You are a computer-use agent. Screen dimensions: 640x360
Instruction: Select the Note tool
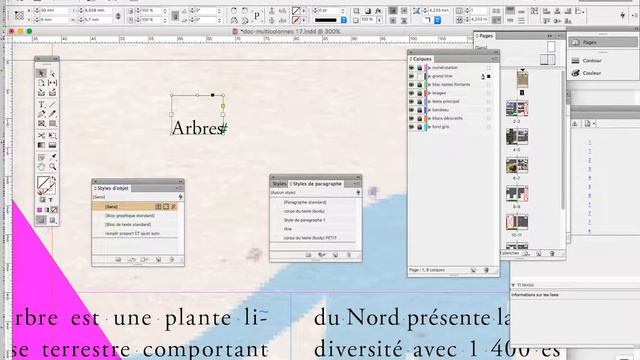pyautogui.click(x=41, y=157)
